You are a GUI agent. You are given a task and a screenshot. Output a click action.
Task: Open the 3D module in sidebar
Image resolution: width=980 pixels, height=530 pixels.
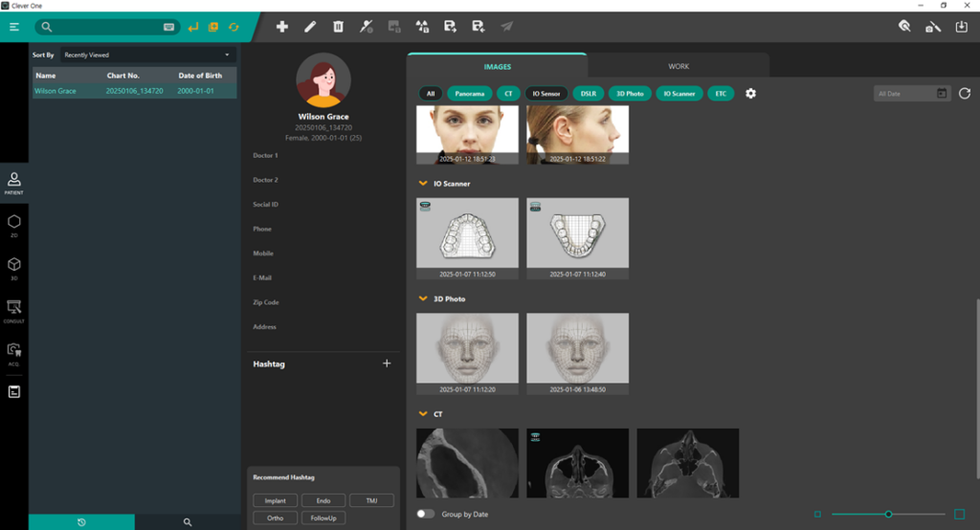pos(14,267)
